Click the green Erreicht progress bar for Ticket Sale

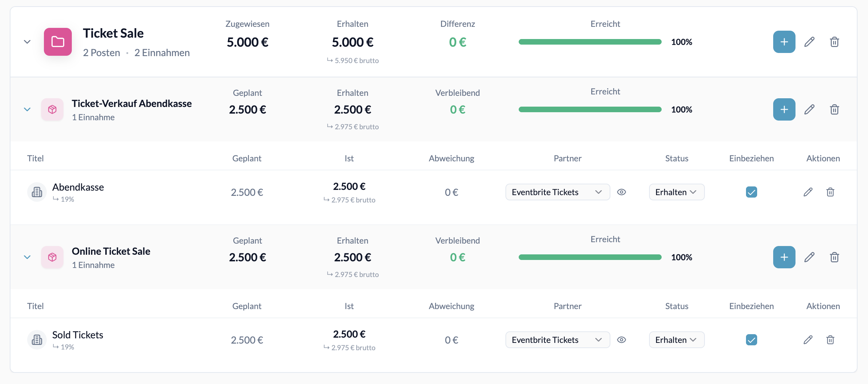tap(590, 42)
